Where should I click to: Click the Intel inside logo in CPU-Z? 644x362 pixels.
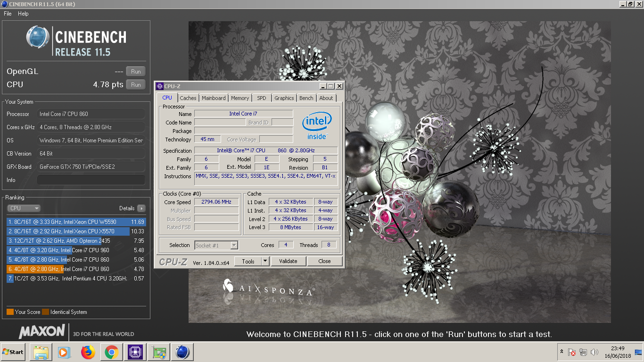point(317,125)
